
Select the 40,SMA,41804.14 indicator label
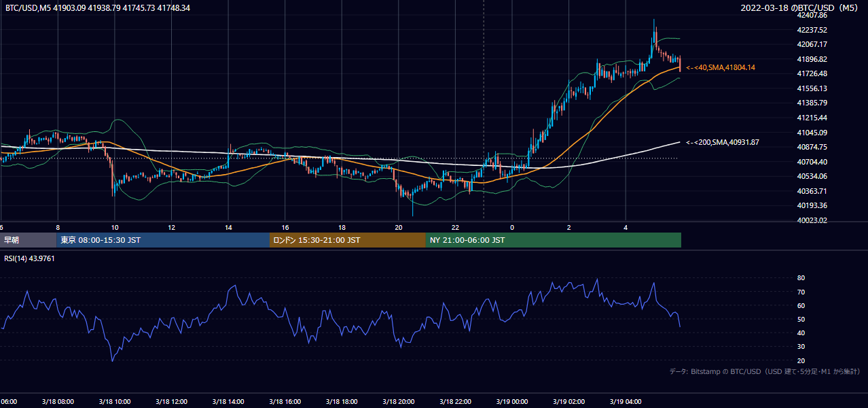721,67
